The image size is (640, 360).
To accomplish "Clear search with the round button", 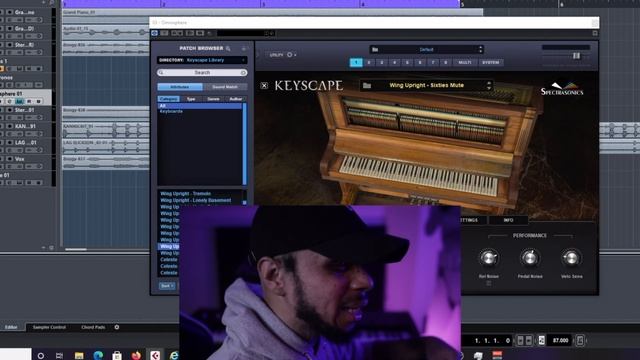I will tap(243, 73).
